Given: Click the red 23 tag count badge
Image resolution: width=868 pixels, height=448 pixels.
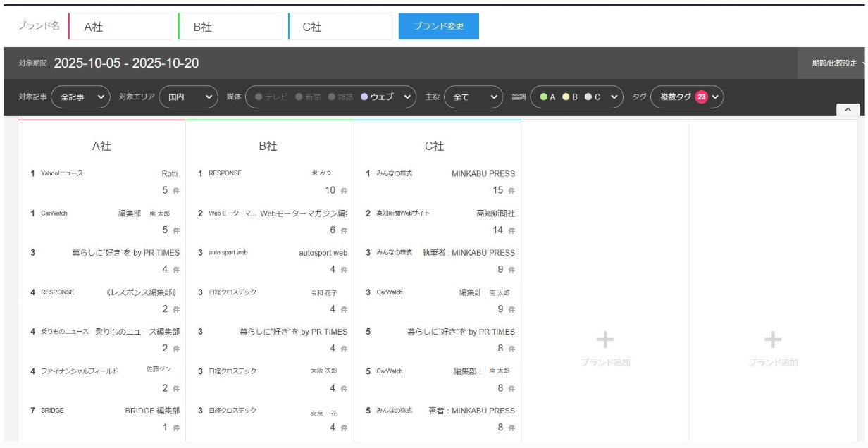Looking at the screenshot, I should click(701, 97).
